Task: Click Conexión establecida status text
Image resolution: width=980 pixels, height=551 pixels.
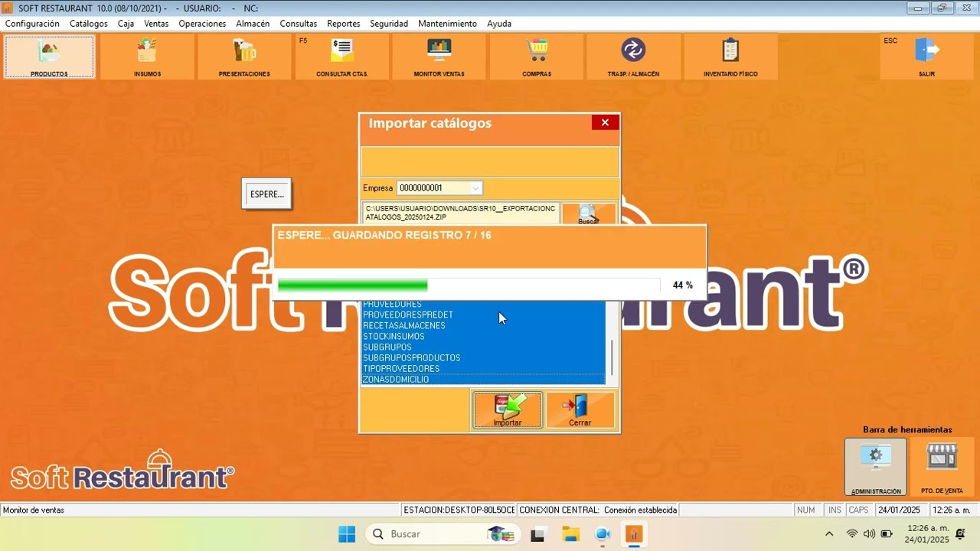Action: pyautogui.click(x=640, y=510)
